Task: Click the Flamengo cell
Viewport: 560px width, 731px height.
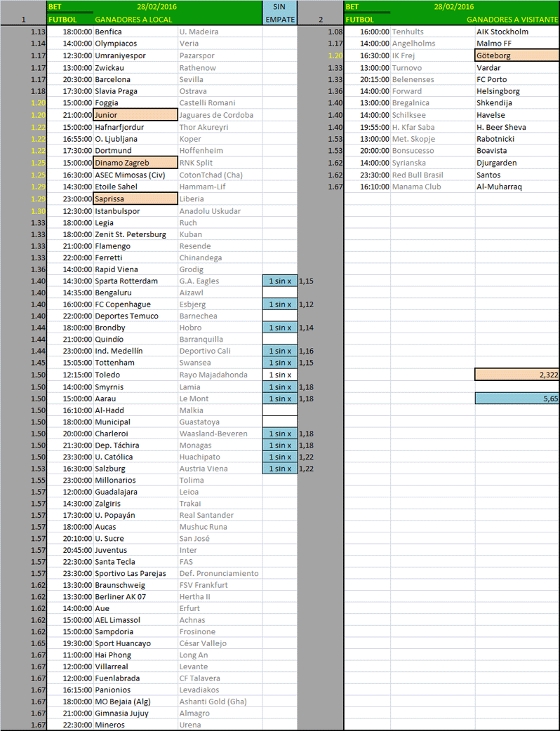Action: coord(135,246)
